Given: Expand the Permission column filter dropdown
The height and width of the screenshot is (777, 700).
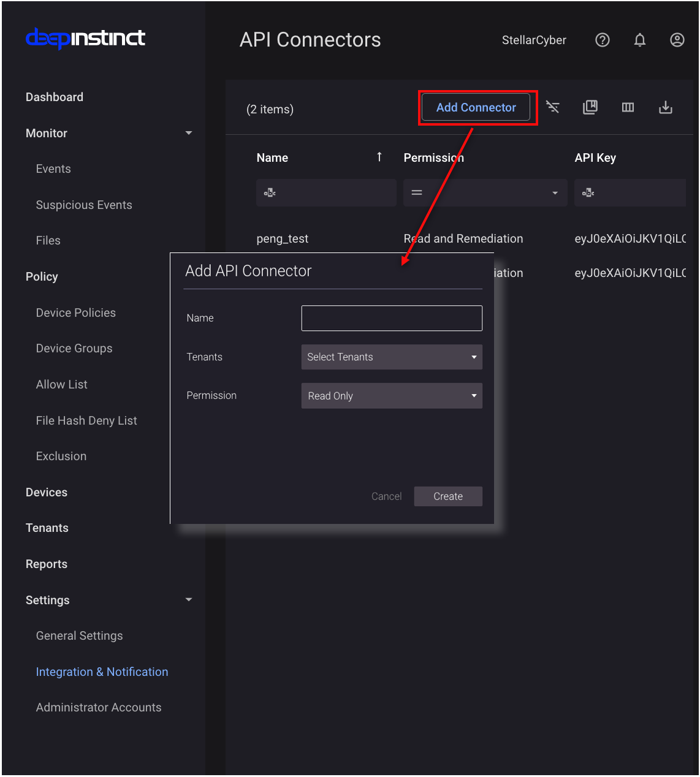Looking at the screenshot, I should (x=555, y=193).
